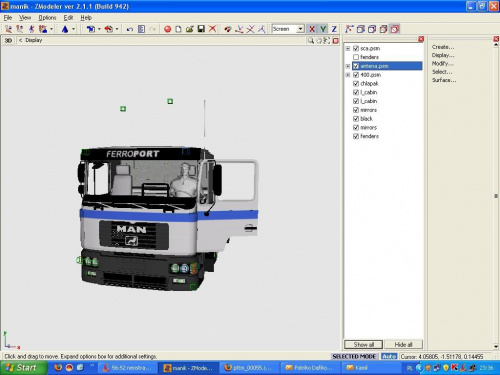Click the red selection tool icon
500x375 pixels.
pos(109,29)
